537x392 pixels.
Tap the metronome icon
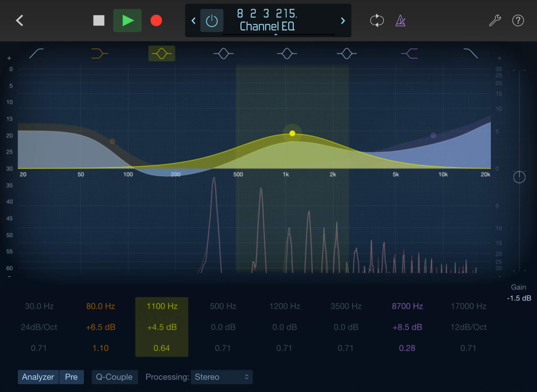pos(400,20)
